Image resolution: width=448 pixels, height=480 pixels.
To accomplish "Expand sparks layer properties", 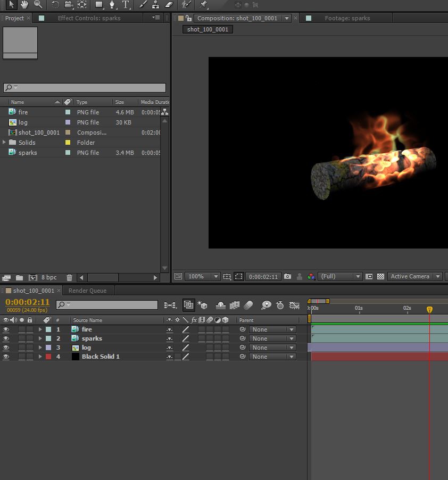I will tap(40, 338).
